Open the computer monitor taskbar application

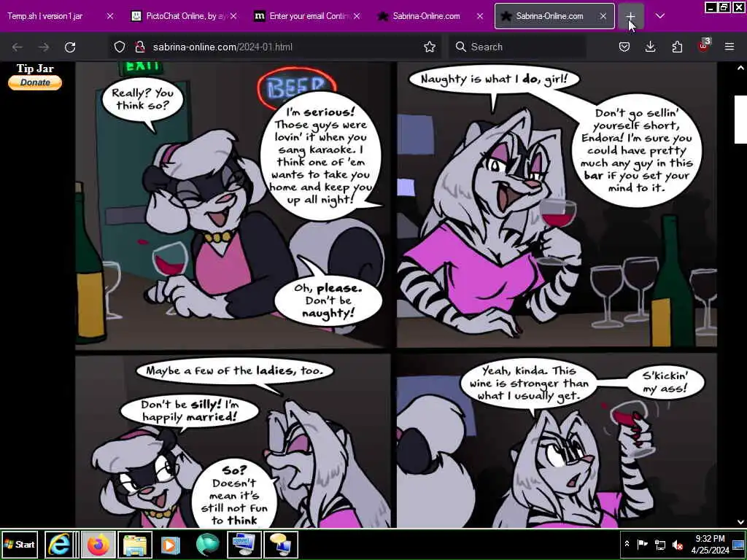pyautogui.click(x=244, y=544)
